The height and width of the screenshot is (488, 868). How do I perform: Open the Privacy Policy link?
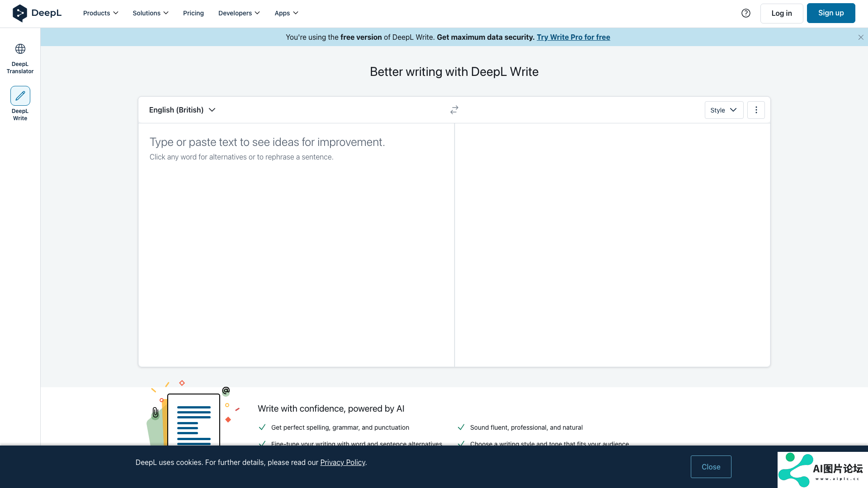[343, 462]
